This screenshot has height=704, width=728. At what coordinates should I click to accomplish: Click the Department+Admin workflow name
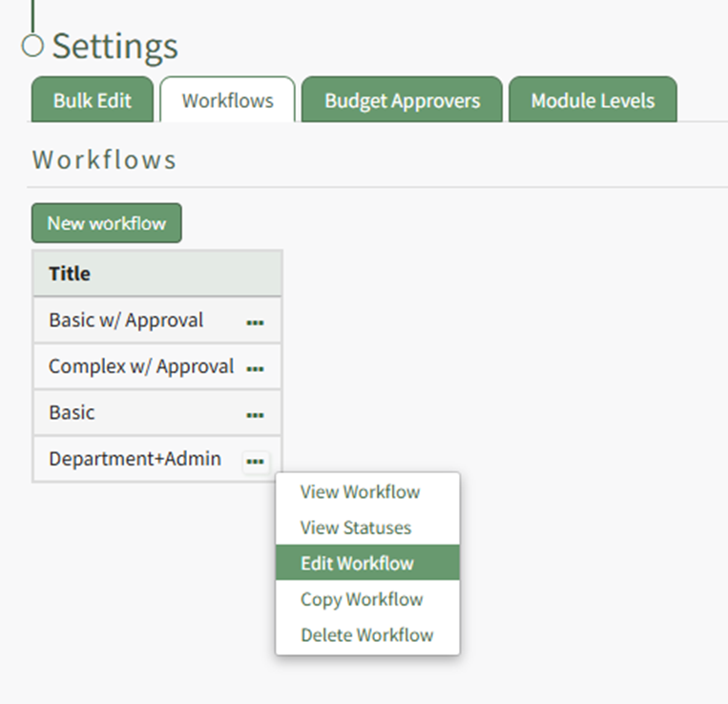(135, 459)
